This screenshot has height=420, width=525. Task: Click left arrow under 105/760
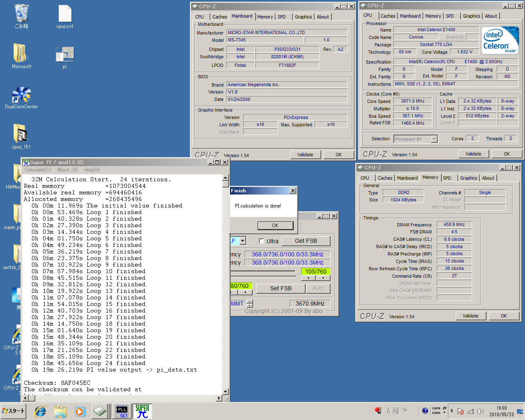tap(308, 278)
